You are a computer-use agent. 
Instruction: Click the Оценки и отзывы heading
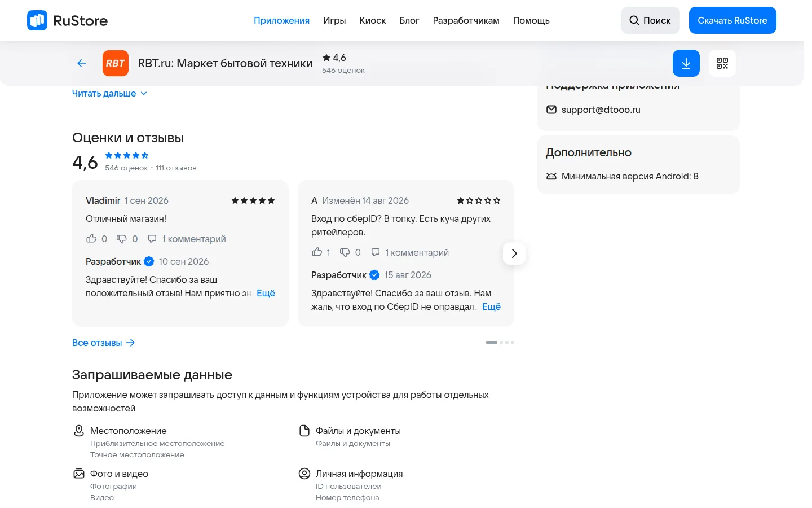point(128,138)
